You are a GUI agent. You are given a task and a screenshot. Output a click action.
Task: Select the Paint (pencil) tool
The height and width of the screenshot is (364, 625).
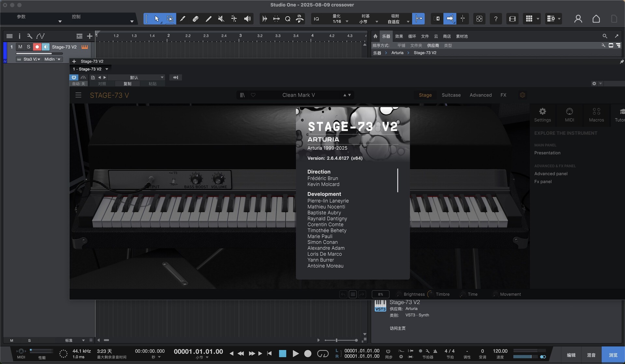[x=208, y=19]
